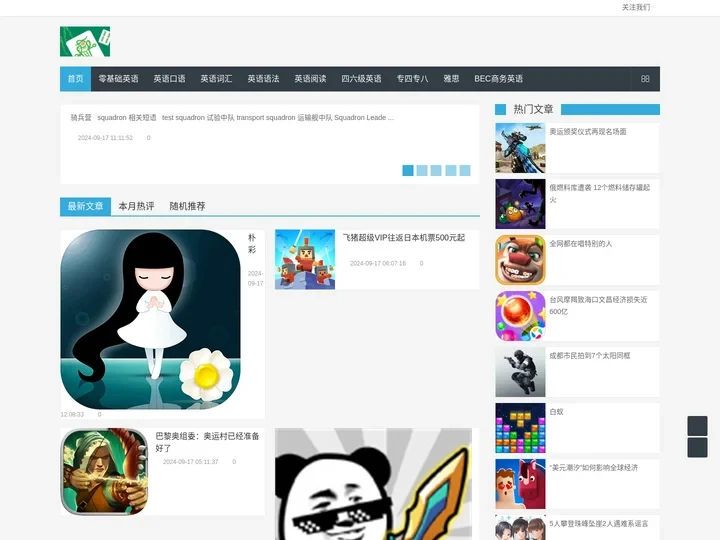Open the soldier shooter thumbnail in 热门文章

[x=520, y=148]
